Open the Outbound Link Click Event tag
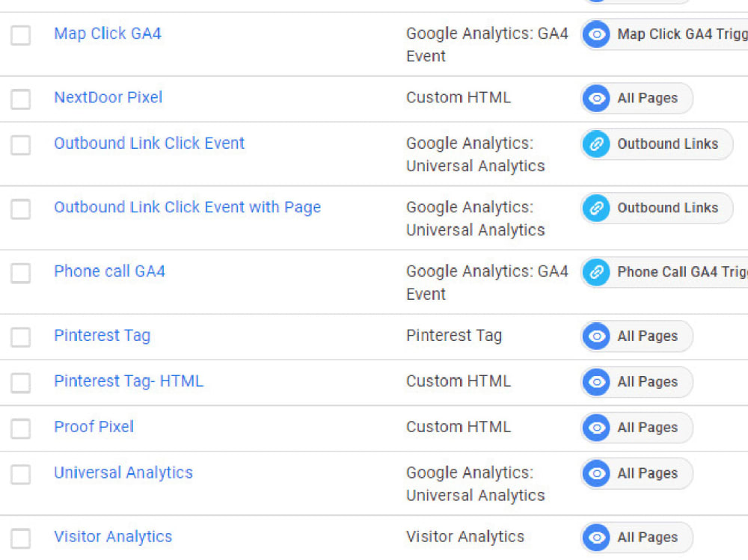The image size is (748, 560). pos(148,144)
